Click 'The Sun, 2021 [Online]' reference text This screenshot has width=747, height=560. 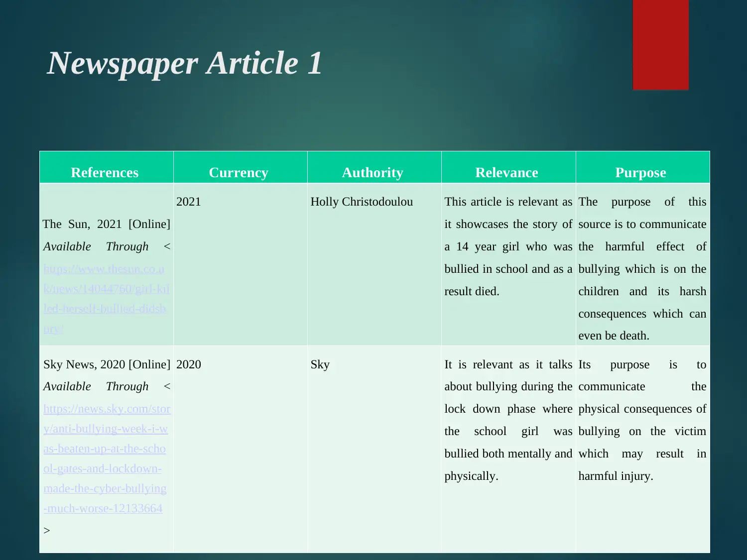(107, 224)
